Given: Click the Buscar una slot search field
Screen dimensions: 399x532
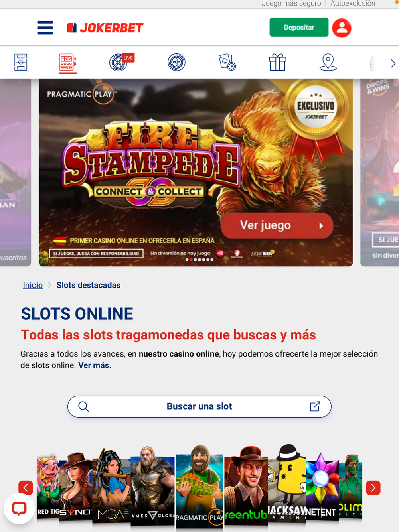Looking at the screenshot, I should click(x=199, y=406).
